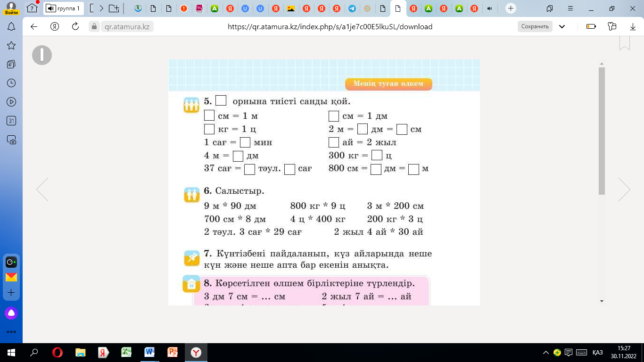Open the Yandex home page button
The width and height of the screenshot is (644, 362).
pyautogui.click(x=54, y=26)
